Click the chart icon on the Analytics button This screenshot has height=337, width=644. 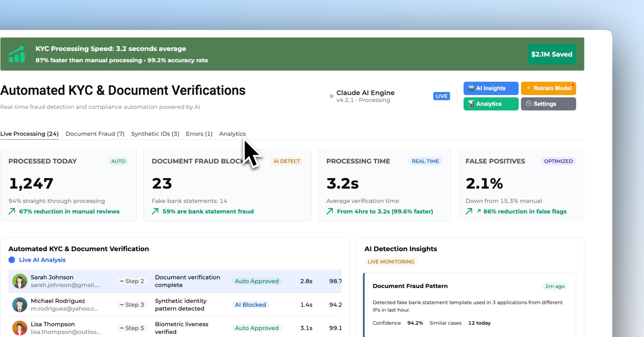472,104
